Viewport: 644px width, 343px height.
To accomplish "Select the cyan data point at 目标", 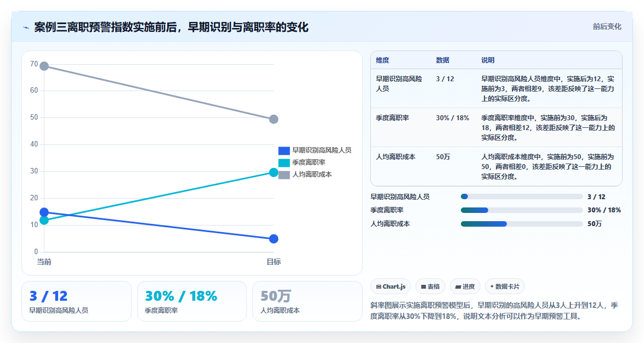I will click(x=274, y=172).
